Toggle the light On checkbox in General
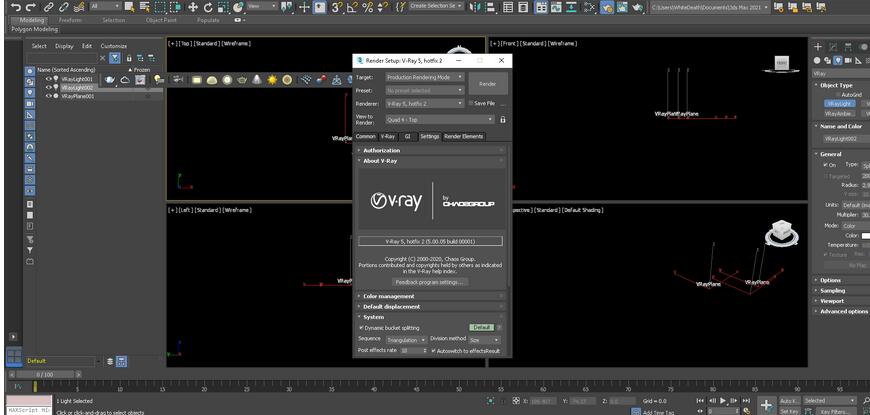This screenshot has width=870, height=415. 826,165
